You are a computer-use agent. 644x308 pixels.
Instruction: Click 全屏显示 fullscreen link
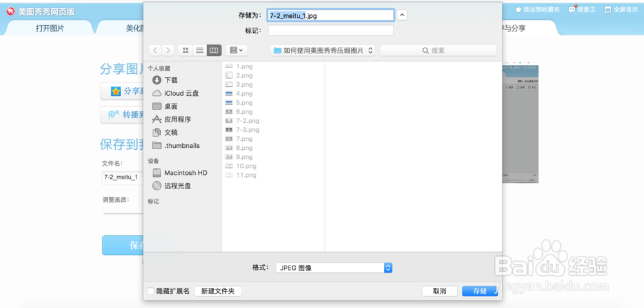click(x=621, y=10)
